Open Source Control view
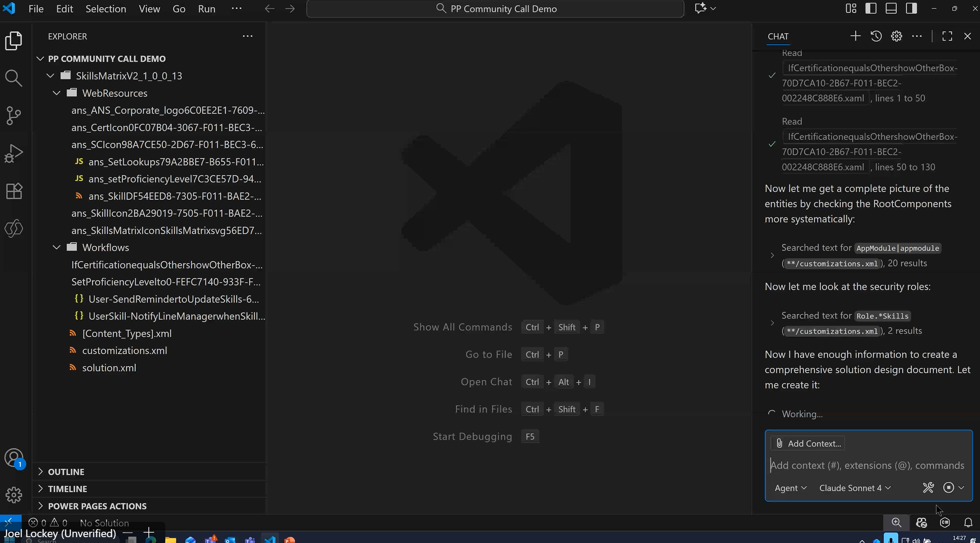Image resolution: width=980 pixels, height=543 pixels. coord(13,116)
